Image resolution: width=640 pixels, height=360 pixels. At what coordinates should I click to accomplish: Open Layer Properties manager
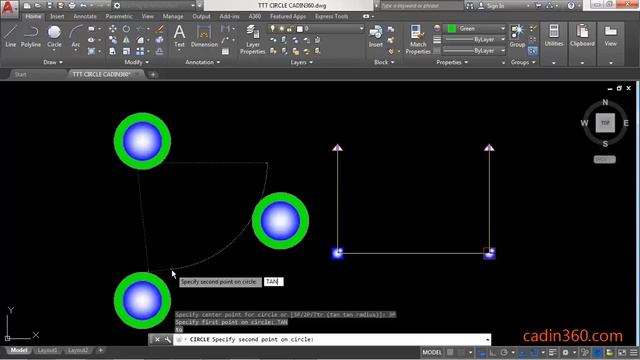(x=253, y=39)
